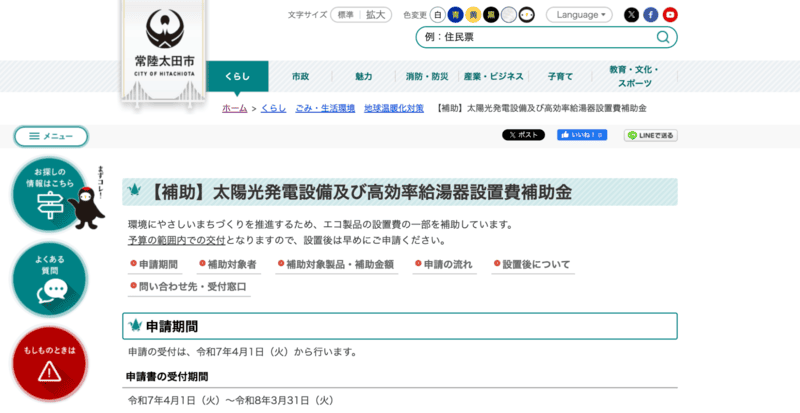Viewport: 800px width, 413px height.
Task: Jump to 補助対象者 anchor link
Action: [x=228, y=264]
